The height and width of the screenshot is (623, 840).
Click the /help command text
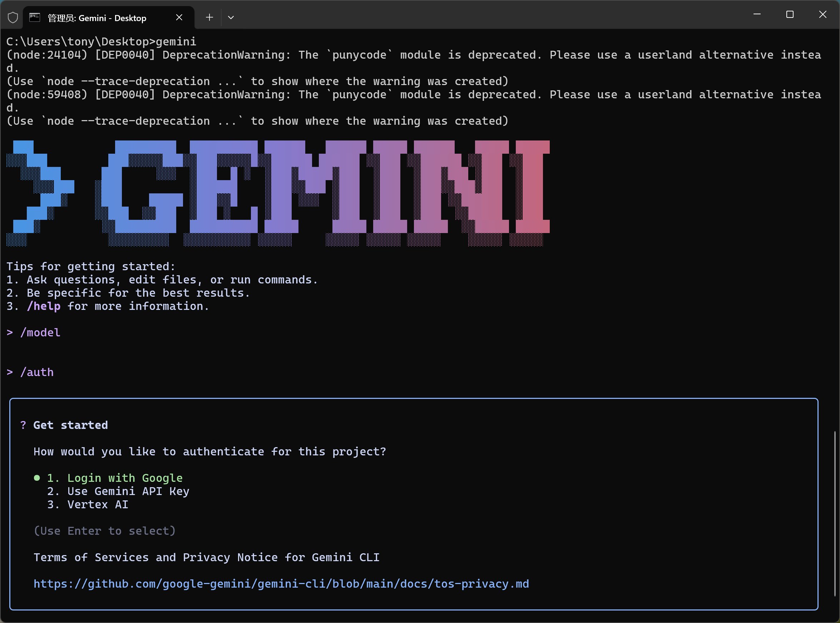tap(43, 306)
